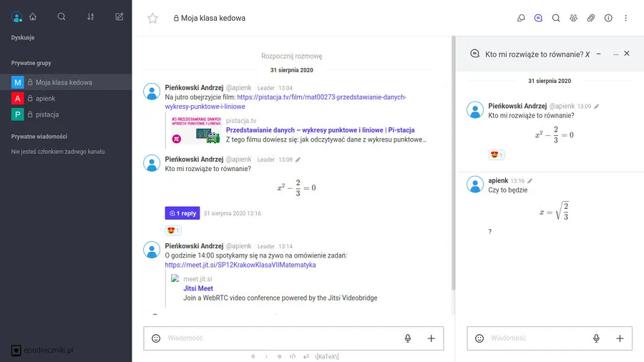Open the sidebar sort options
The image size is (644, 362).
[x=90, y=16]
